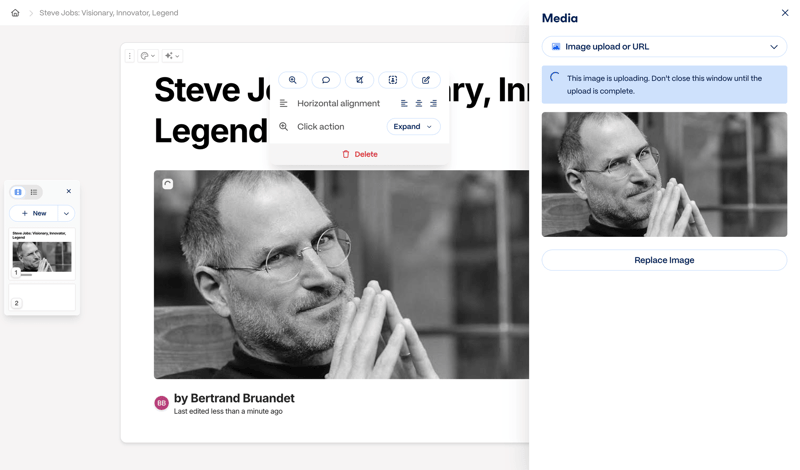Align image to the center
The height and width of the screenshot is (470, 800).
tap(419, 103)
